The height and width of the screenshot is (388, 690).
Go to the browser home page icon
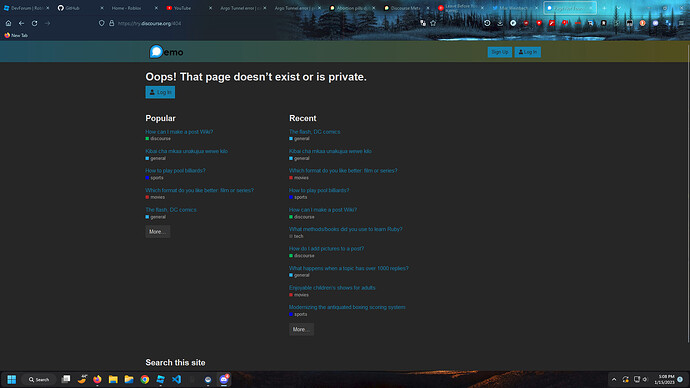(8, 23)
